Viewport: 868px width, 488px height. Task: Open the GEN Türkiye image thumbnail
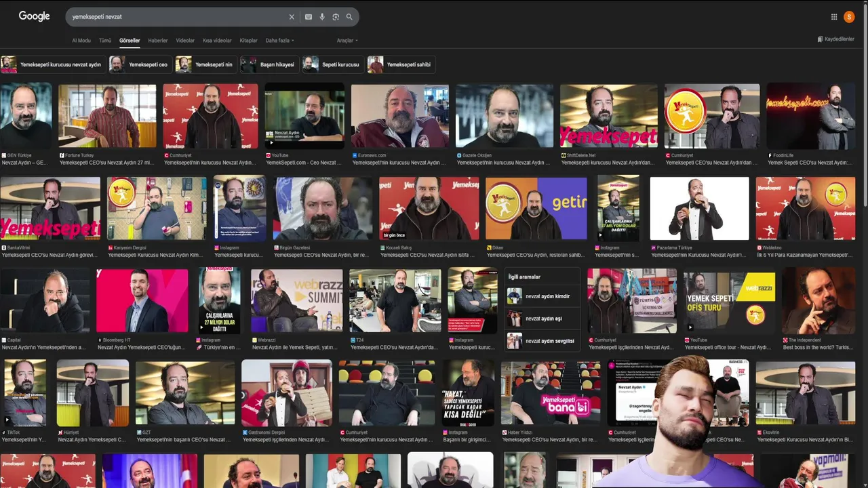pyautogui.click(x=26, y=115)
